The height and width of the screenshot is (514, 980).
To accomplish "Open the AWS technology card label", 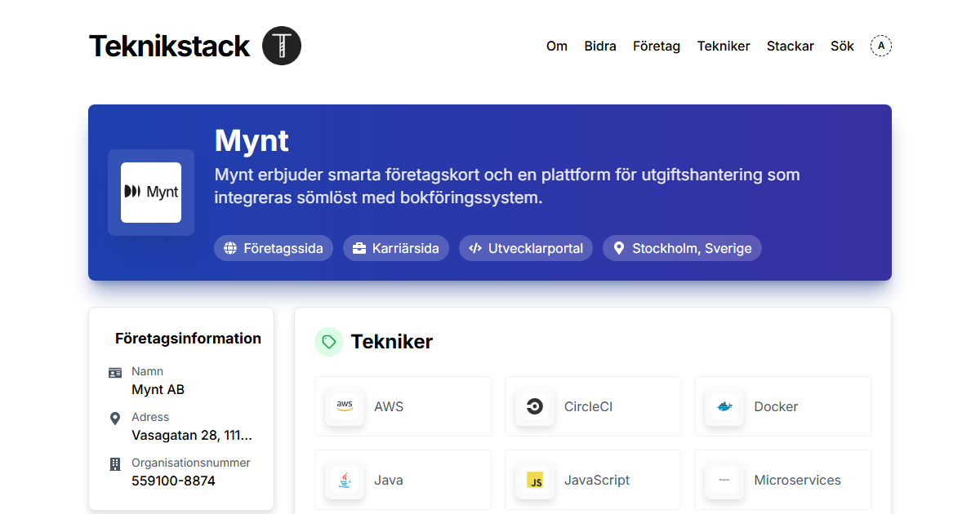I will tap(389, 406).
